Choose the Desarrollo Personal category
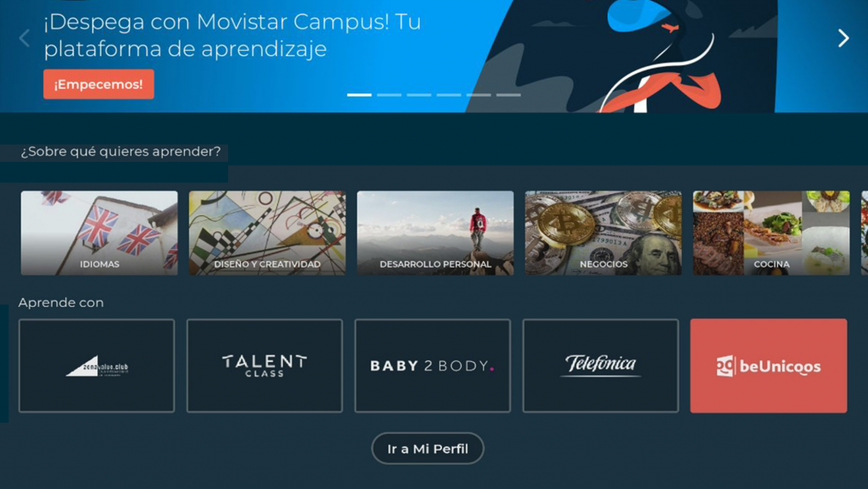 point(435,233)
